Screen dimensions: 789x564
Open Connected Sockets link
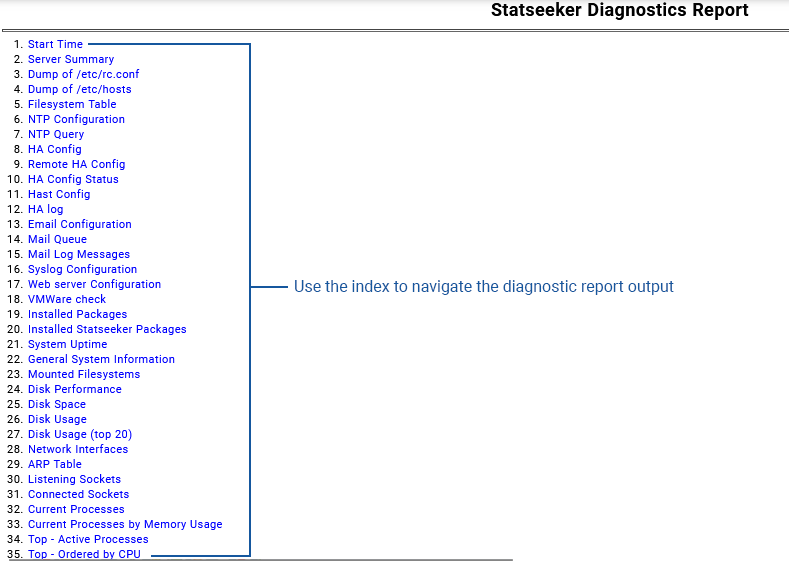click(x=78, y=494)
